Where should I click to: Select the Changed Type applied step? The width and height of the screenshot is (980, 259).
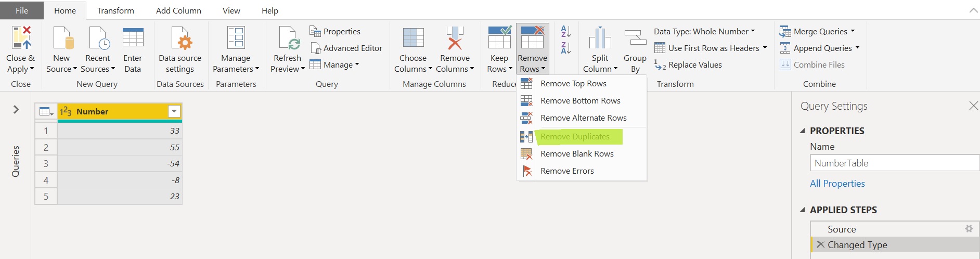tap(895, 244)
